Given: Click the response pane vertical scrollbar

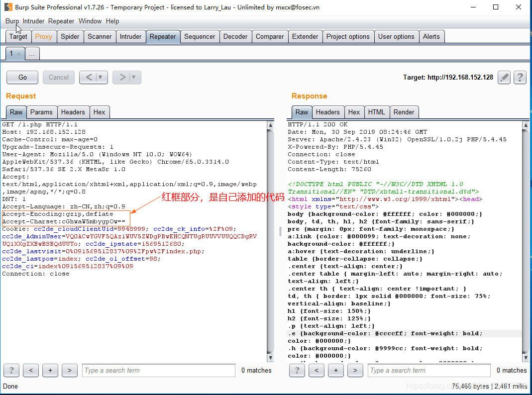Looking at the screenshot, I should coord(526,241).
